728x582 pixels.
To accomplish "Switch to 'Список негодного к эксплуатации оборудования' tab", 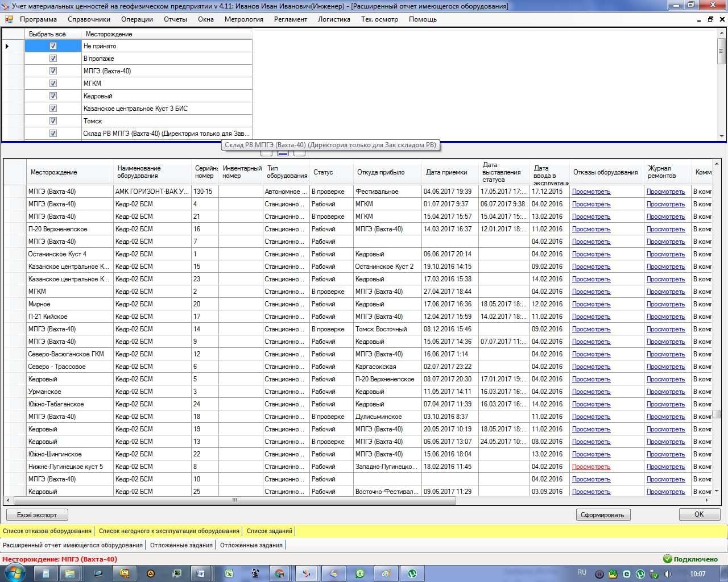I will pos(169,531).
